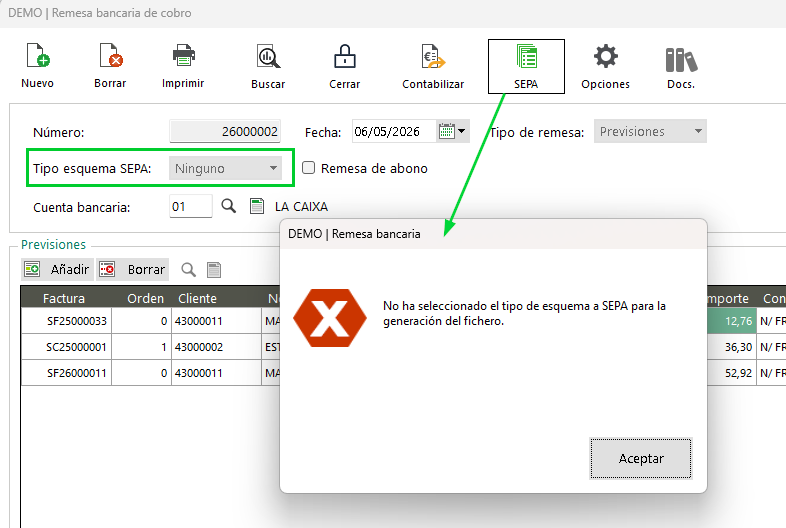Click the Imprimir printer icon
786x528 pixels.
183,56
